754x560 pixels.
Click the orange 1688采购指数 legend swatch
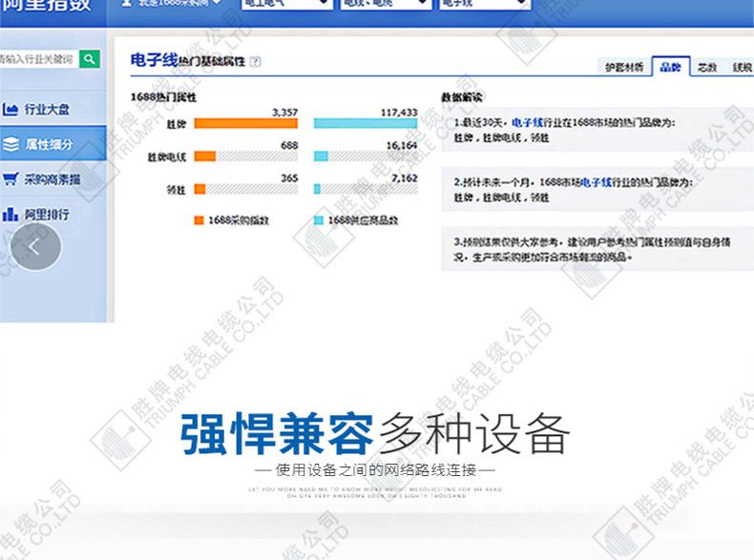point(199,220)
